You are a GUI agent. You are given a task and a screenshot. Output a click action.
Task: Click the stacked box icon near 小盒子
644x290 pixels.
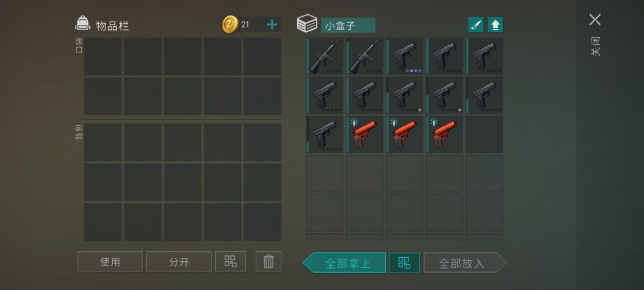click(307, 23)
